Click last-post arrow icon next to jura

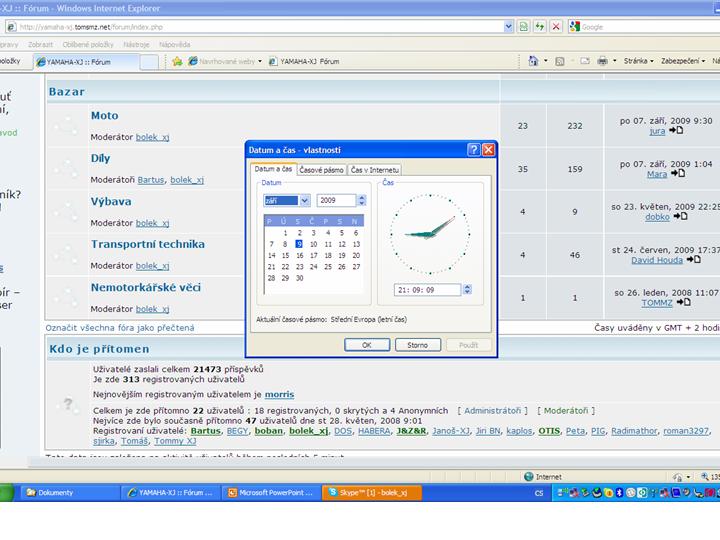pyautogui.click(x=677, y=130)
